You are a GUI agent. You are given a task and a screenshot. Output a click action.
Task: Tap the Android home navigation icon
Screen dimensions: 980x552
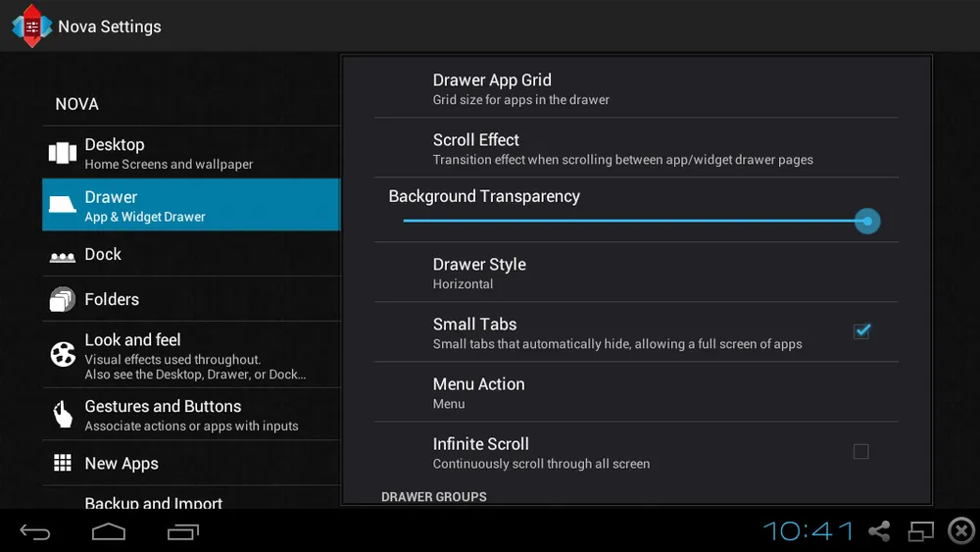point(109,531)
